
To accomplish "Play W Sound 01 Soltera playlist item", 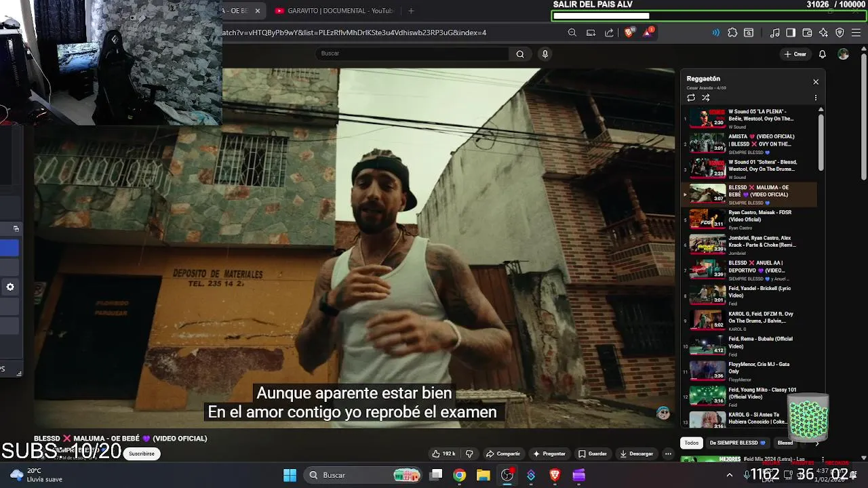I will pos(749,169).
